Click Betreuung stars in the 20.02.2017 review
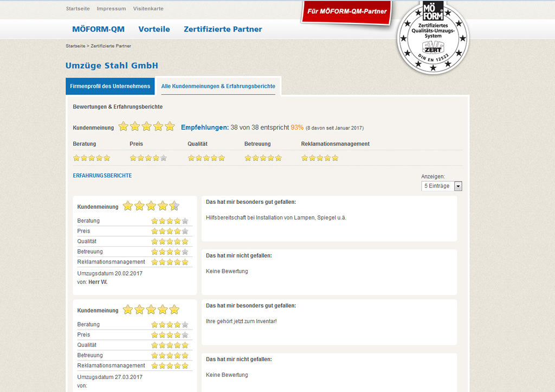Viewport: 555px width, 392px height. [x=170, y=252]
